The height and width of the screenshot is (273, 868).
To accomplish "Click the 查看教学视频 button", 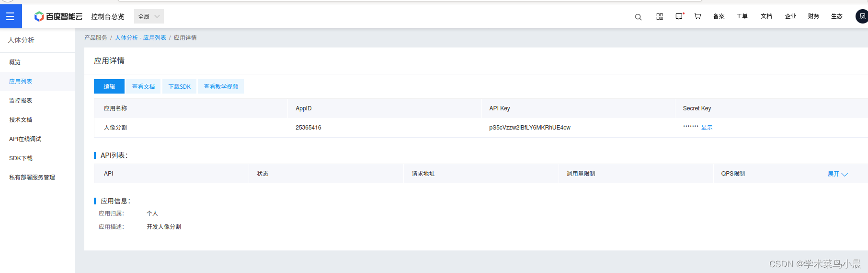I will [221, 86].
